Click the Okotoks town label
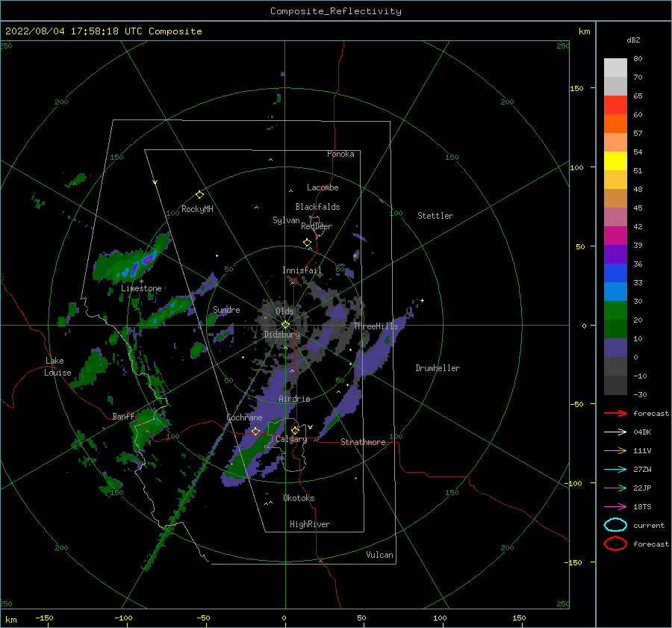The height and width of the screenshot is (628, 672). tap(299, 498)
